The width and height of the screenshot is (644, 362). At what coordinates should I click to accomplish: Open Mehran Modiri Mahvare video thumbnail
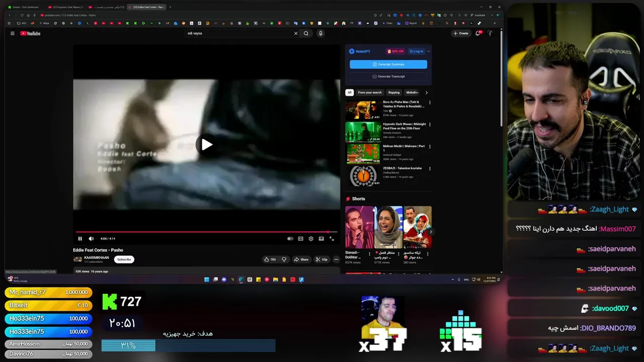pyautogui.click(x=363, y=154)
